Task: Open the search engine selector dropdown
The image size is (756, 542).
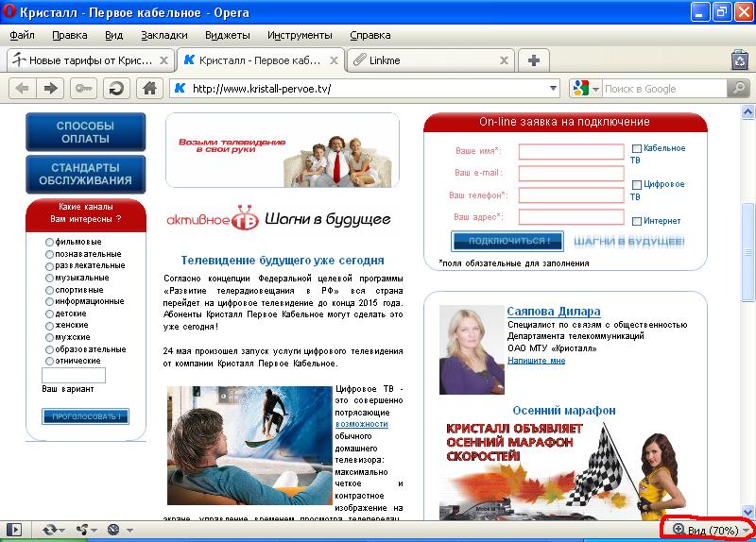Action: (x=595, y=89)
